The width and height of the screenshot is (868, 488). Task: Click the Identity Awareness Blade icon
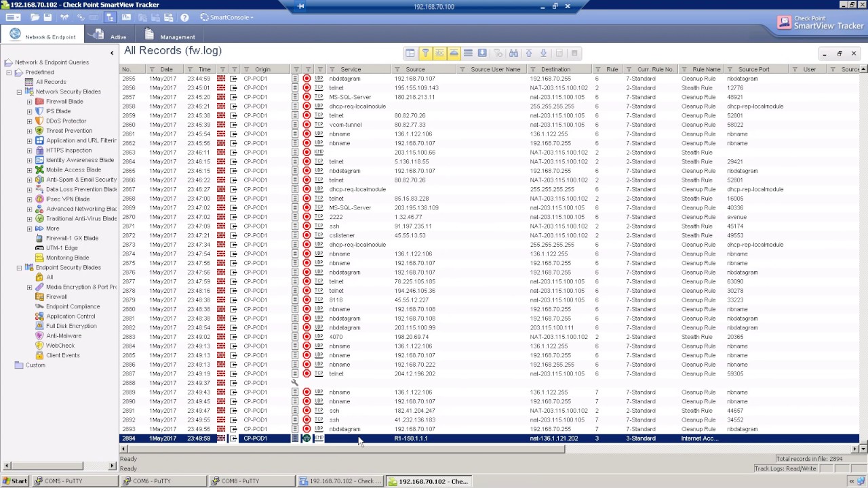click(x=39, y=160)
